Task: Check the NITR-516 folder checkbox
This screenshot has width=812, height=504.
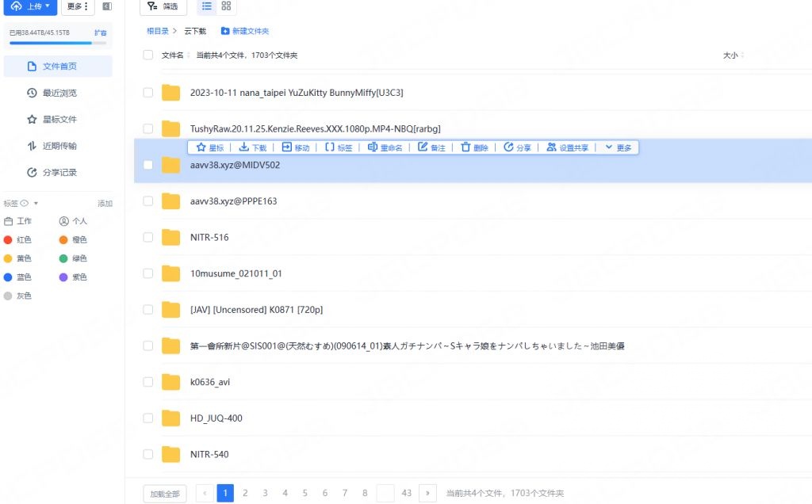Action: [147, 237]
